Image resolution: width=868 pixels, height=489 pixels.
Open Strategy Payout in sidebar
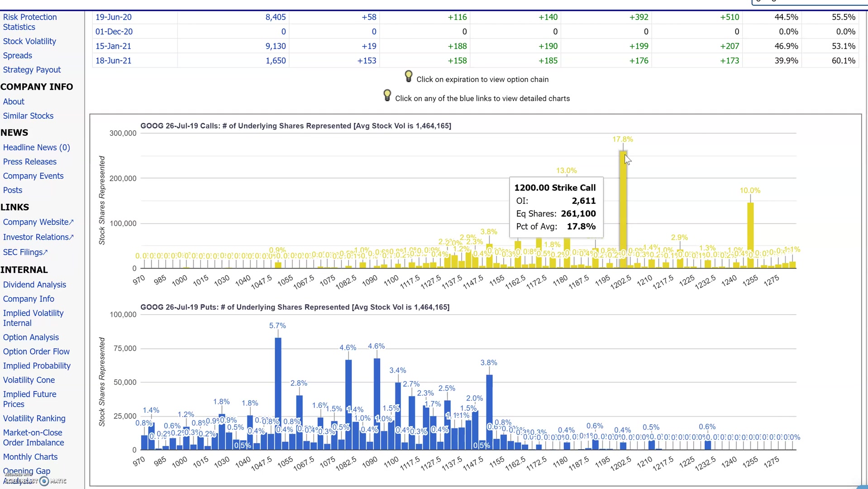[32, 70]
